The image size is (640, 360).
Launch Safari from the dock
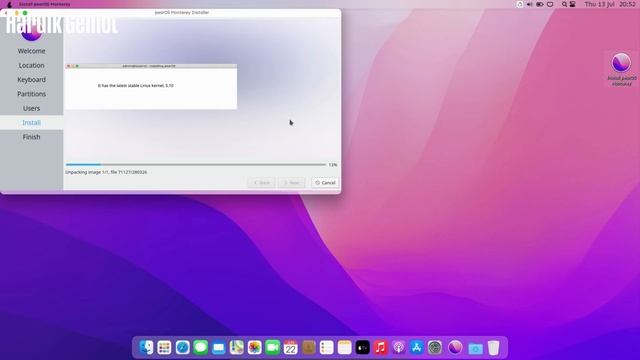coord(182,347)
